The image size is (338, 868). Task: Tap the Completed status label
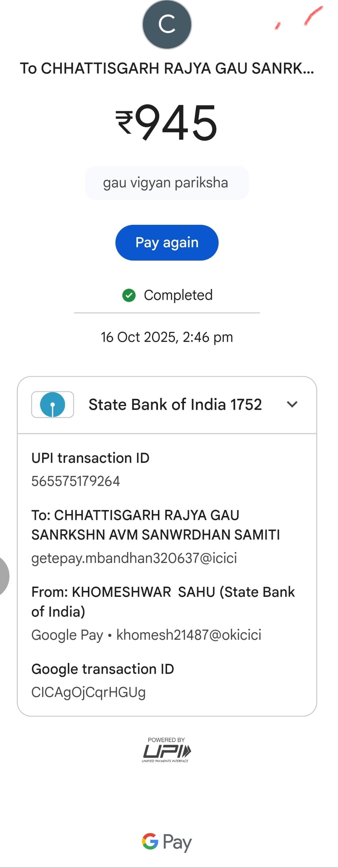click(178, 295)
